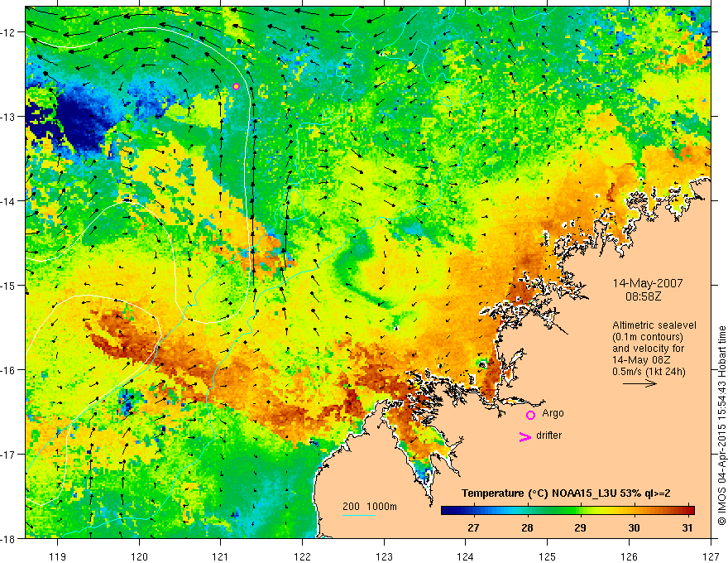Click longitude axis label 126
The image size is (728, 563).
click(629, 556)
